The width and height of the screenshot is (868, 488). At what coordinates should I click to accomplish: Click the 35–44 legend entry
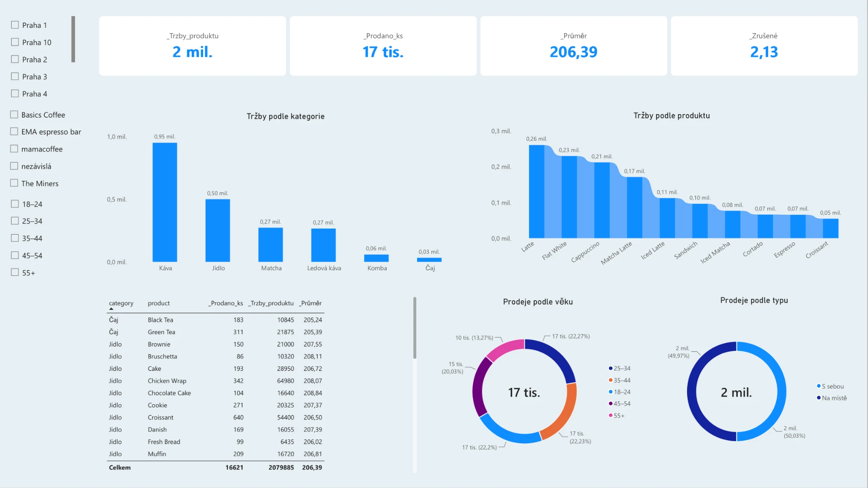pos(620,380)
